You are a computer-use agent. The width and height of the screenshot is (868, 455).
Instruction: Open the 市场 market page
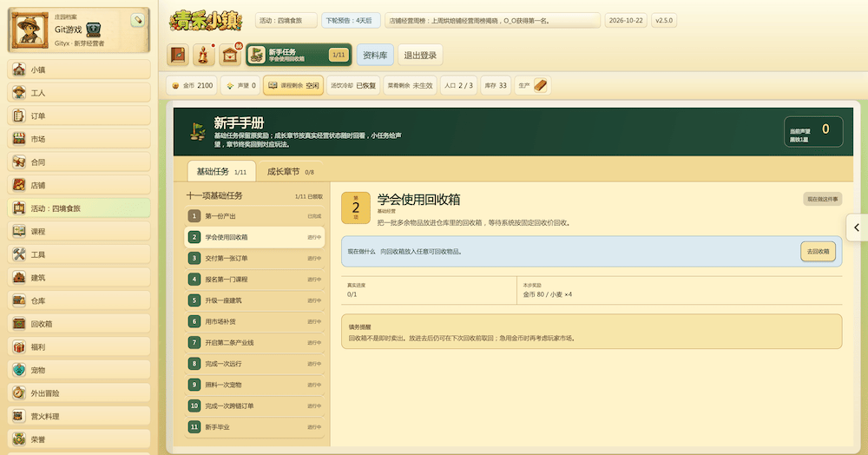[x=79, y=139]
